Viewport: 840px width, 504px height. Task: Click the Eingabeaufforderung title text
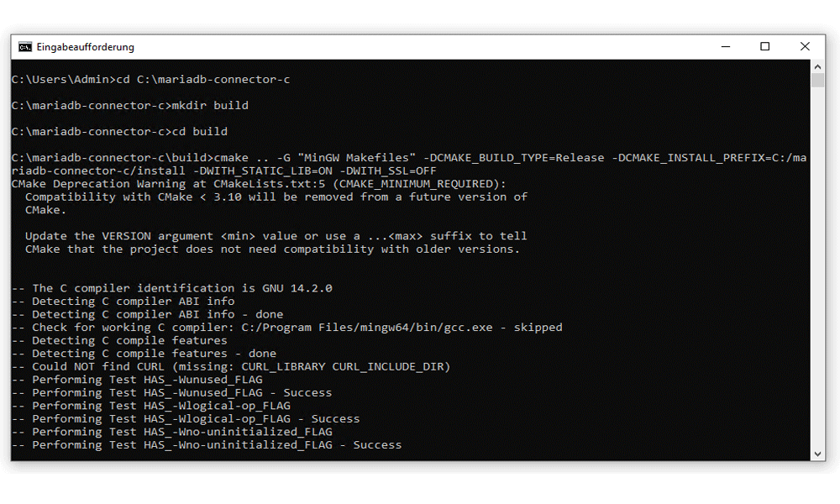point(85,47)
